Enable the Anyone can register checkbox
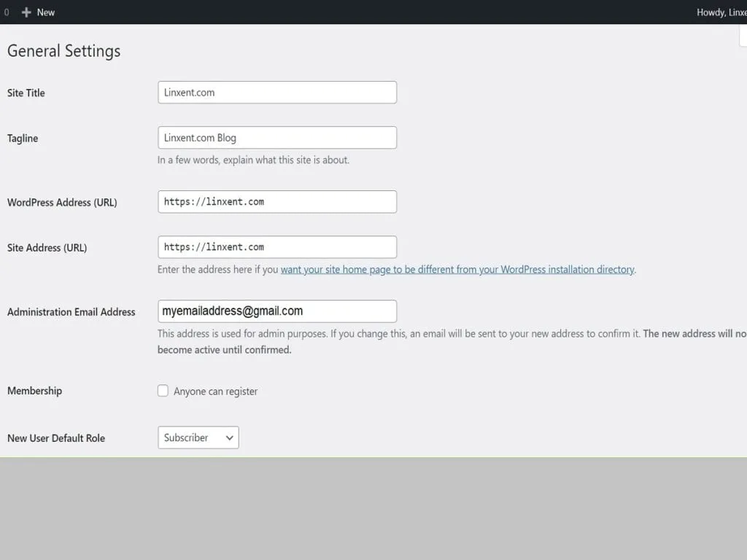The width and height of the screenshot is (747, 560). point(163,391)
